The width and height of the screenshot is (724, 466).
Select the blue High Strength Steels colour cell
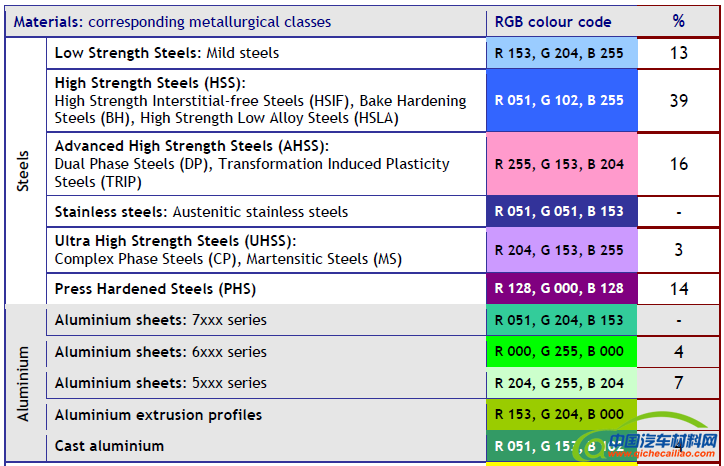click(x=561, y=101)
